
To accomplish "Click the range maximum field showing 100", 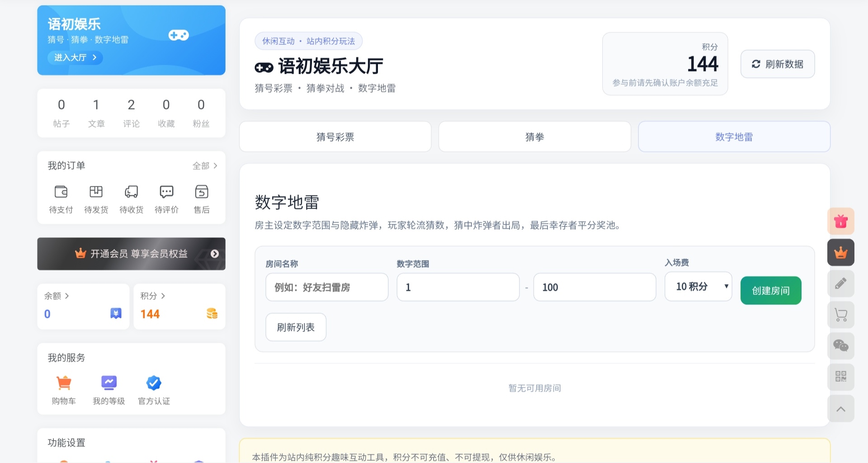I will coord(594,287).
